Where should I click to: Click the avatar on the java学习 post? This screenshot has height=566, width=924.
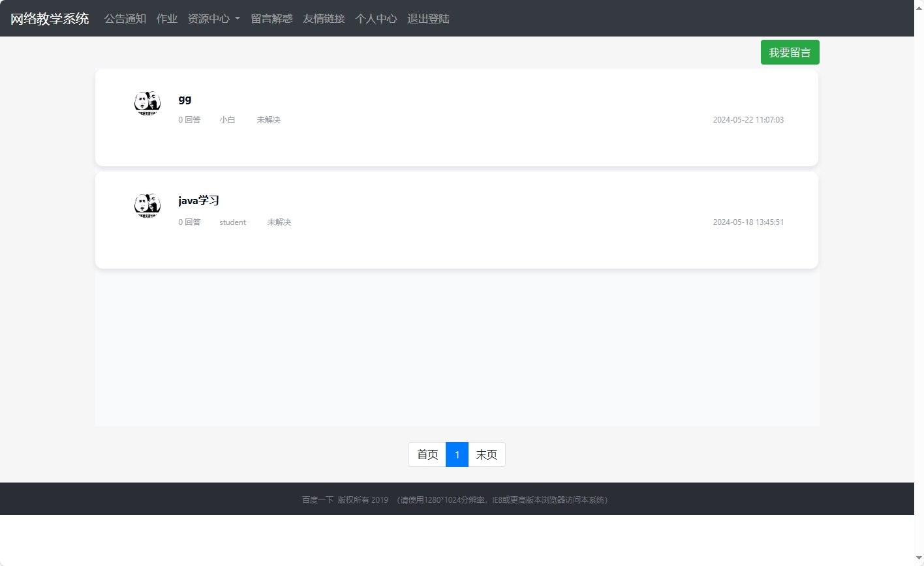[147, 205]
